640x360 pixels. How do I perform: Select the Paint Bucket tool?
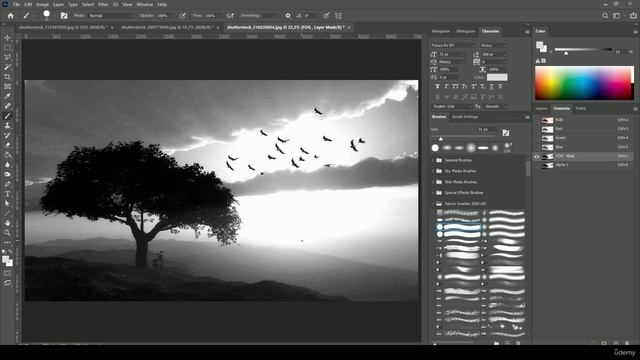[x=7, y=155]
